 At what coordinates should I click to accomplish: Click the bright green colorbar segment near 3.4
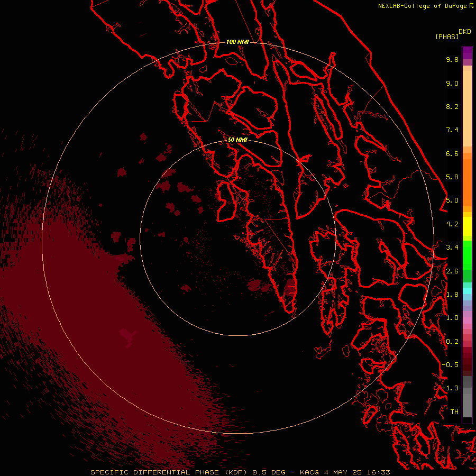pos(467,255)
